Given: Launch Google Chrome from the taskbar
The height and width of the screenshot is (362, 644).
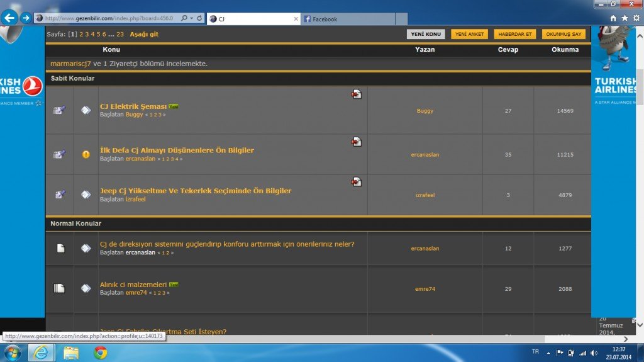Looking at the screenshot, I should coord(100,352).
